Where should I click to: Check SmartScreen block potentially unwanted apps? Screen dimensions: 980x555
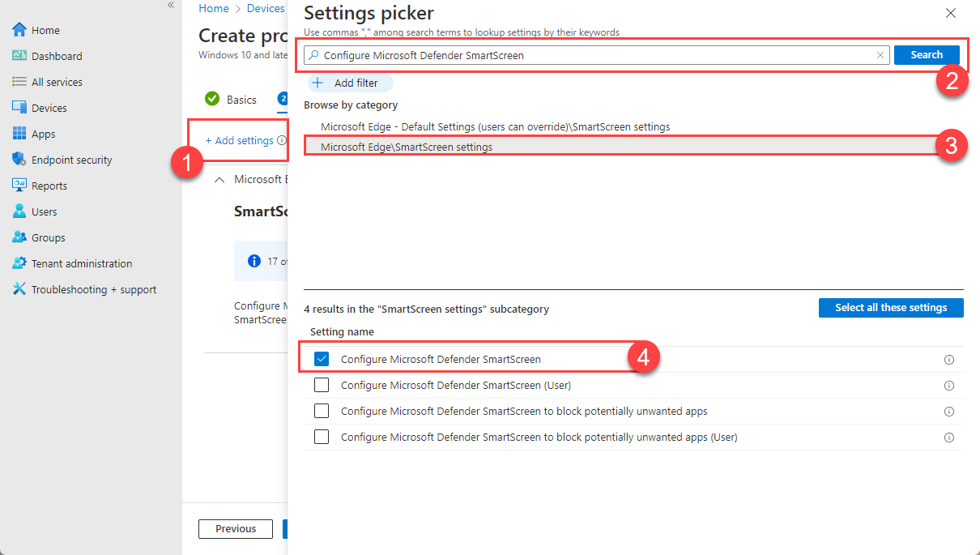[x=322, y=411]
